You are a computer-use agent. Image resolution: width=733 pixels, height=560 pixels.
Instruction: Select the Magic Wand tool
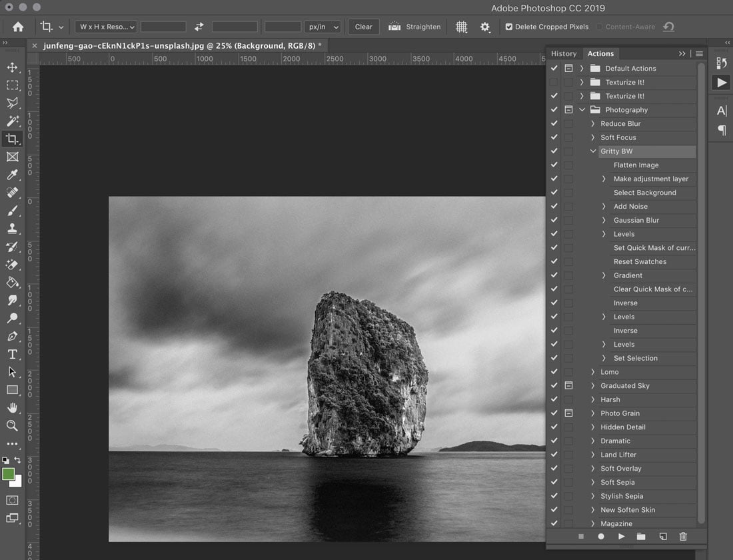(x=12, y=121)
